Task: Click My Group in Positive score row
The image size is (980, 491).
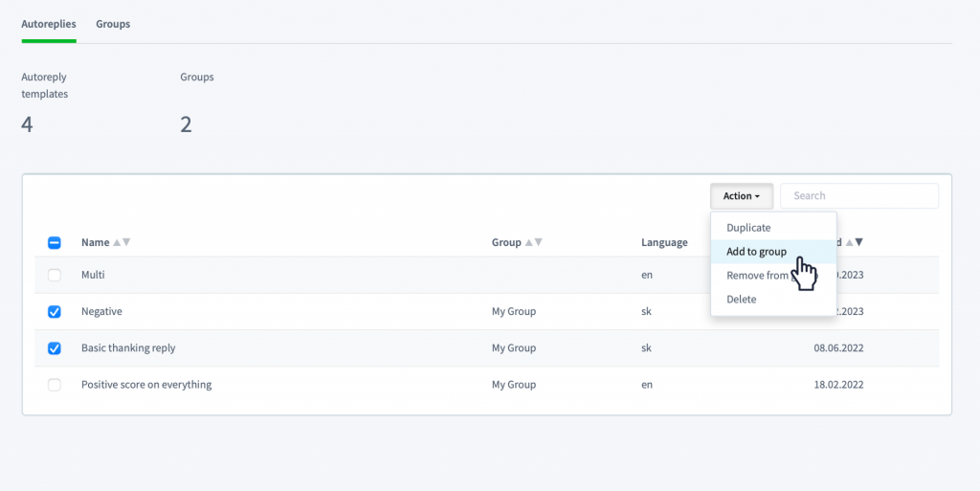Action: tap(514, 385)
